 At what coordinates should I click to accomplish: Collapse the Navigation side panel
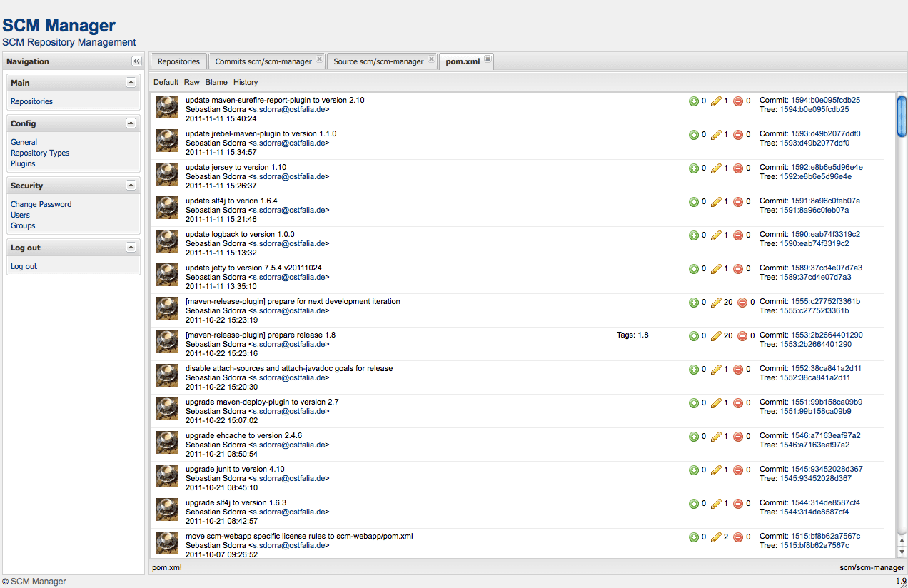[x=136, y=61]
